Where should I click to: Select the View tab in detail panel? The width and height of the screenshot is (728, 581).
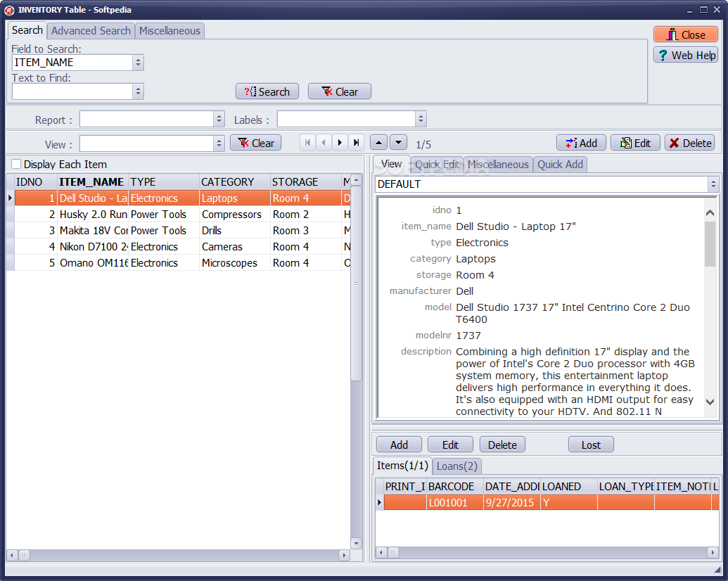click(391, 164)
